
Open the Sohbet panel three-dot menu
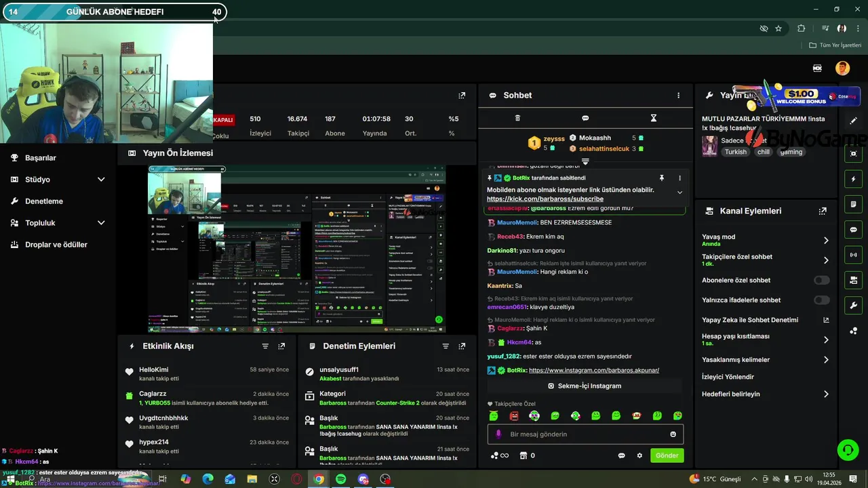tap(678, 96)
